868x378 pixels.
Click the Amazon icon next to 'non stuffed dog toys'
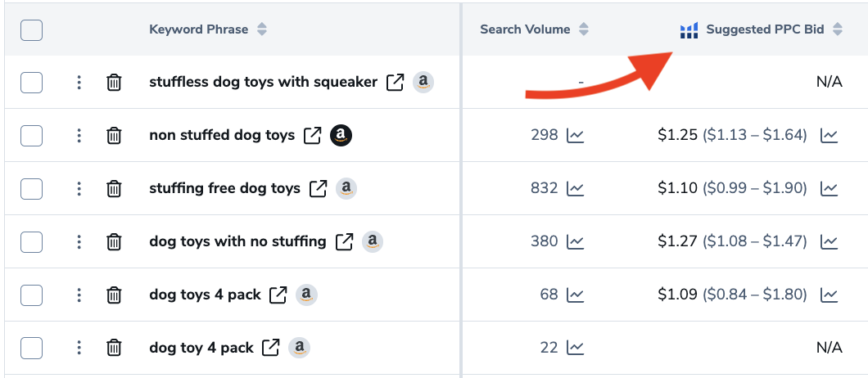(341, 136)
